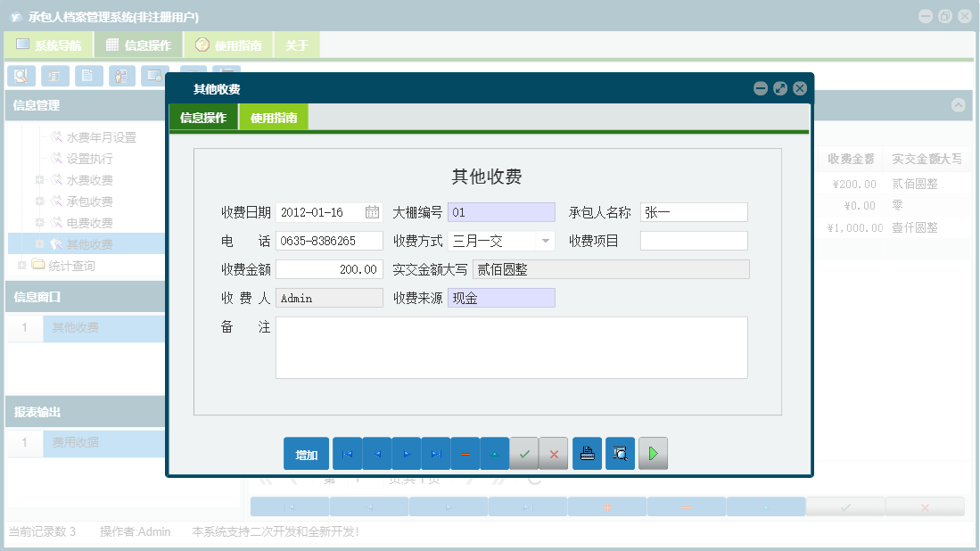This screenshot has width=980, height=551.
Task: Jump to the last record using the navigation icon
Action: tap(436, 453)
